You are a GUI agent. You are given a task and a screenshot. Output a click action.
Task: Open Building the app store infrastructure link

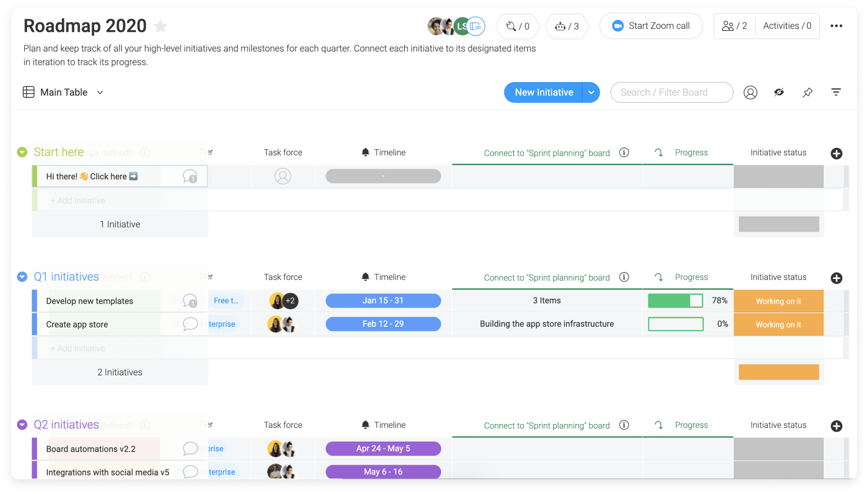(547, 324)
